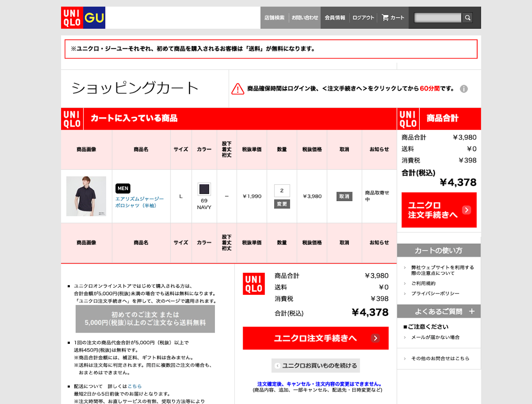The width and height of the screenshot is (532, 404).
Task: Click ログアウト to sign out
Action: [363, 18]
